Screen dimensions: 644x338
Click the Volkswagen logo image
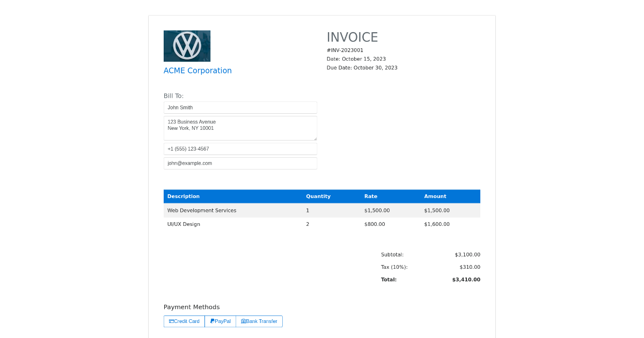click(187, 46)
